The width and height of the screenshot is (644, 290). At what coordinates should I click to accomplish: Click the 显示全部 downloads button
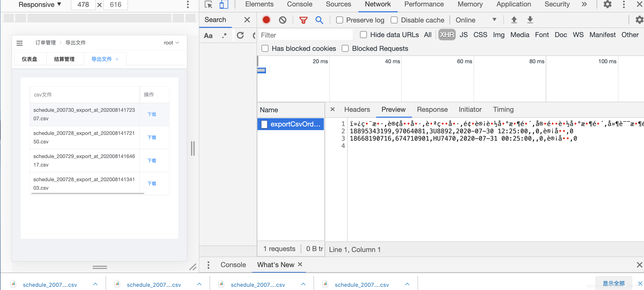click(x=613, y=283)
